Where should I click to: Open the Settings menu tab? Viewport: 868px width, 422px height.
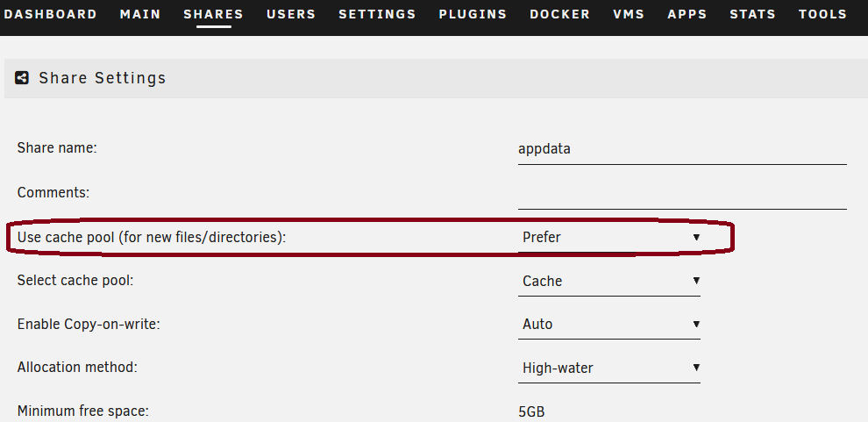pyautogui.click(x=378, y=14)
